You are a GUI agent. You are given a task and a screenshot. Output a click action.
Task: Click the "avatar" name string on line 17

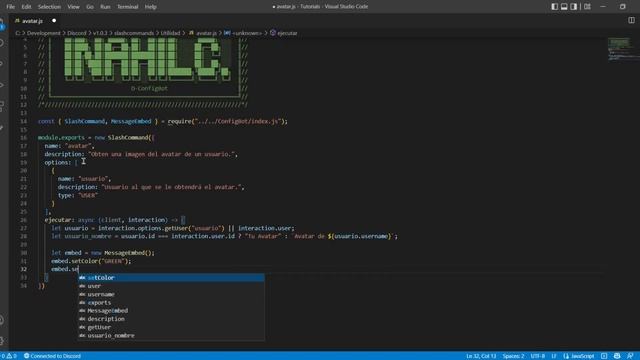(x=78, y=146)
